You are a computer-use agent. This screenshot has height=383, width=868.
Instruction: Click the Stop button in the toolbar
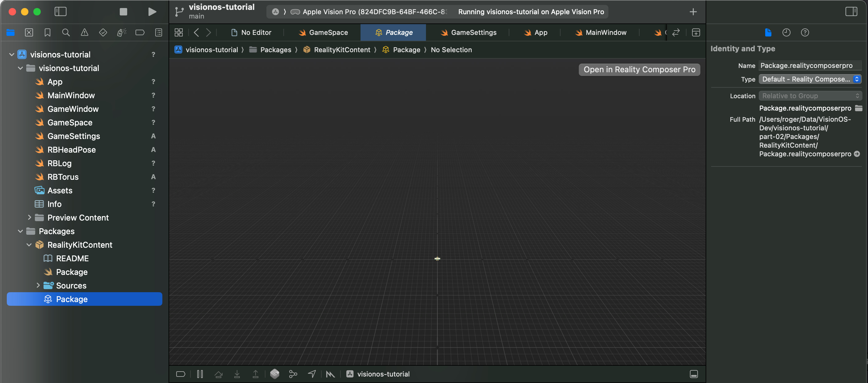coord(123,12)
